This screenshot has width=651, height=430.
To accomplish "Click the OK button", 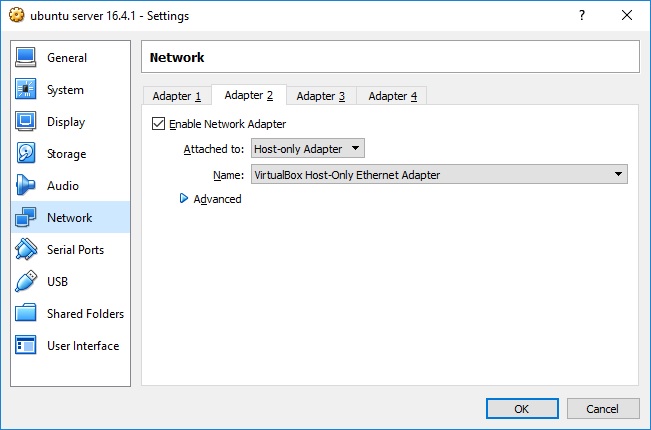I will tap(522, 408).
